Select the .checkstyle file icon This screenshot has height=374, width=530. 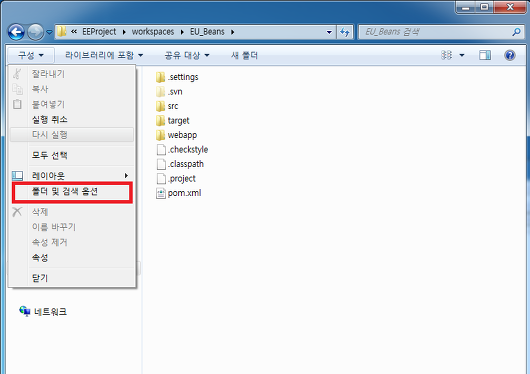(161, 150)
